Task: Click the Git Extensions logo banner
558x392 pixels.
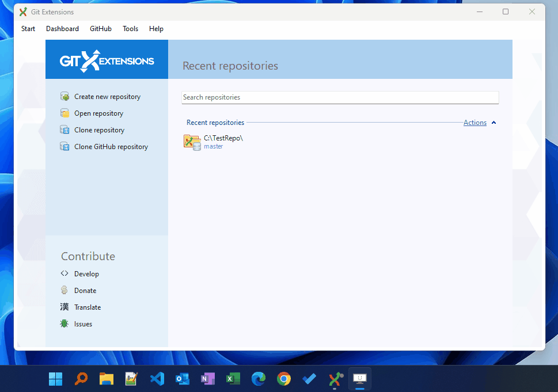Action: 107,59
